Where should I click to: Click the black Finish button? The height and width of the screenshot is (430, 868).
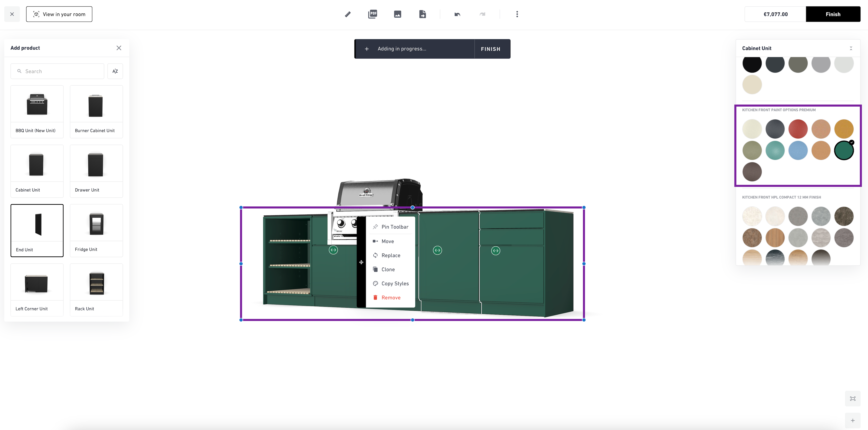click(833, 14)
